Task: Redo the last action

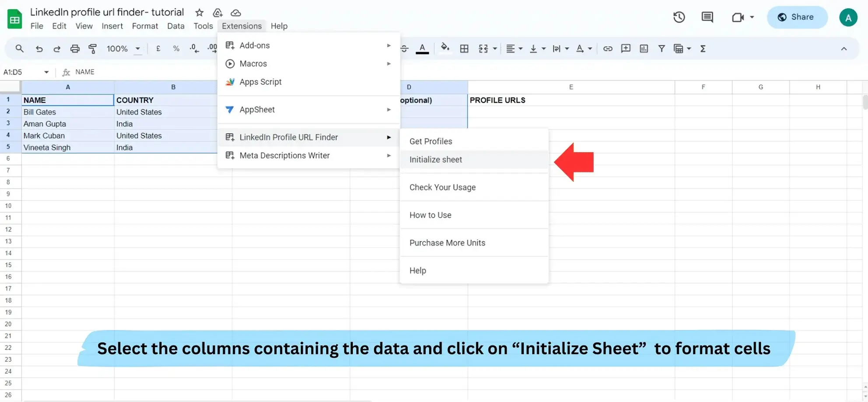Action: point(57,49)
